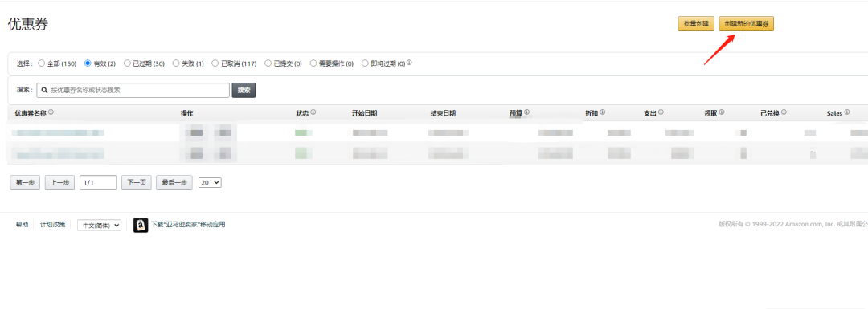Screen dimensions: 868x309
Task: Select the 已取消 (117) radio option
Action: pyautogui.click(x=215, y=63)
